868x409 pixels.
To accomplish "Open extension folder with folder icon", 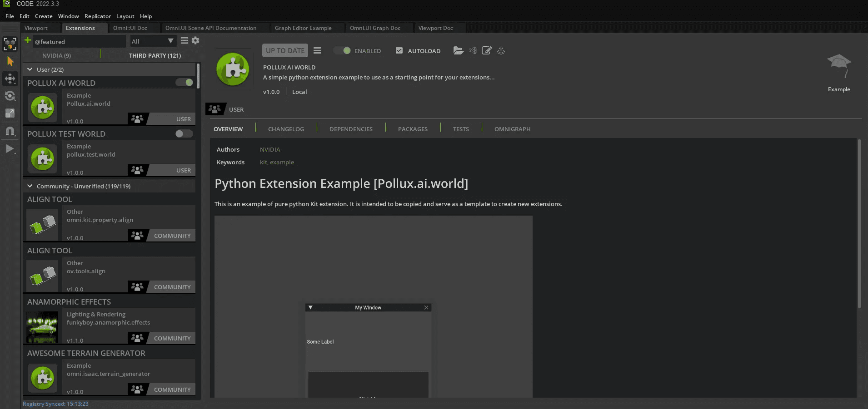I will (x=458, y=50).
